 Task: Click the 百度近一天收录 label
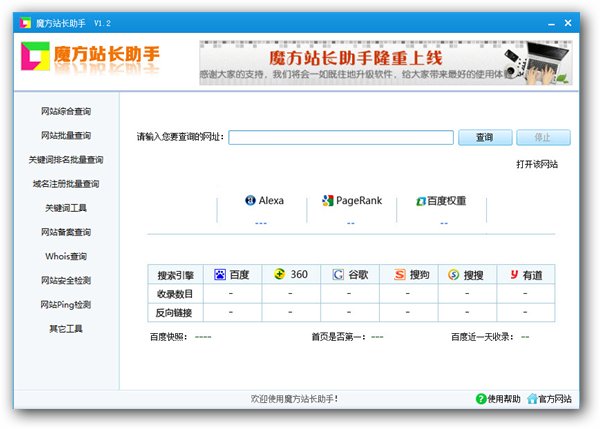[482, 337]
